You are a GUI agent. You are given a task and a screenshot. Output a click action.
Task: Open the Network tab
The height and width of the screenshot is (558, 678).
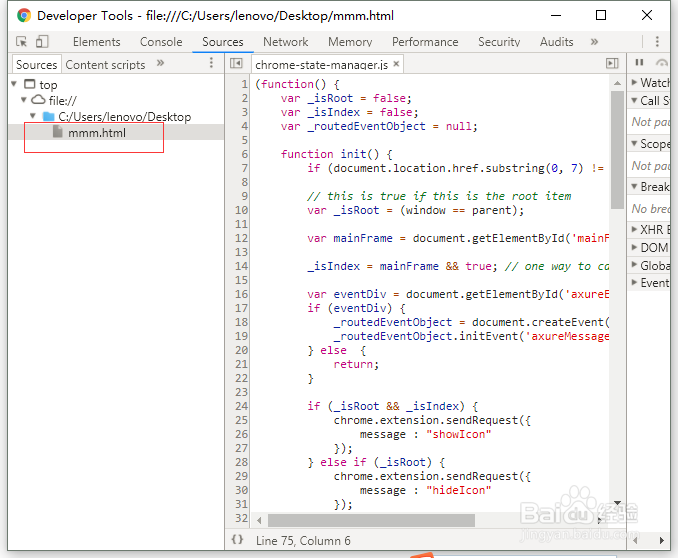(x=285, y=42)
